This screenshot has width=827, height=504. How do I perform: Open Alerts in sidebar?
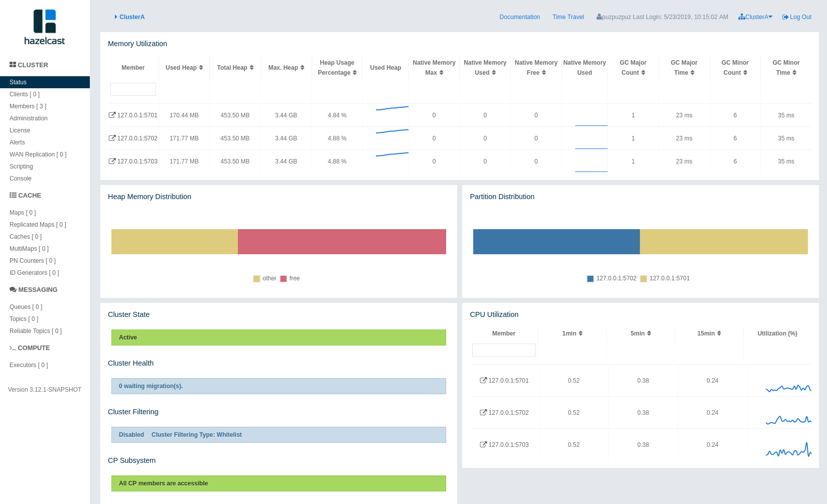17,142
